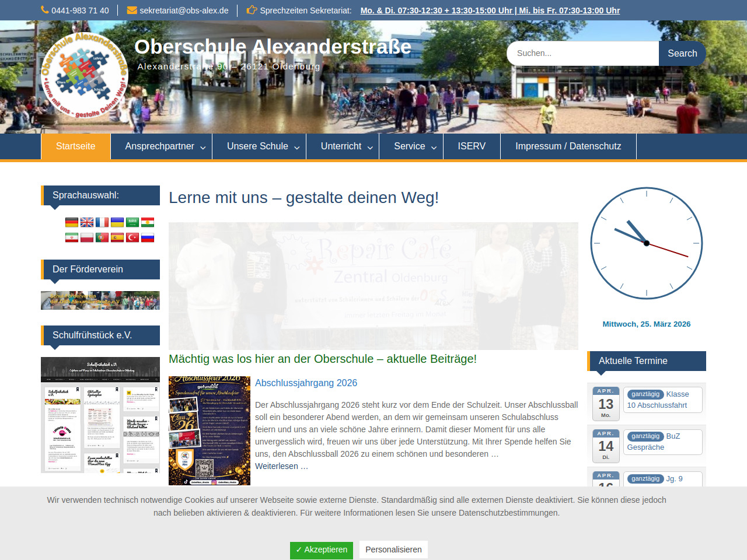Screen dimensions: 747x560
Task: Choose the Spanish flag translation
Action: click(117, 237)
